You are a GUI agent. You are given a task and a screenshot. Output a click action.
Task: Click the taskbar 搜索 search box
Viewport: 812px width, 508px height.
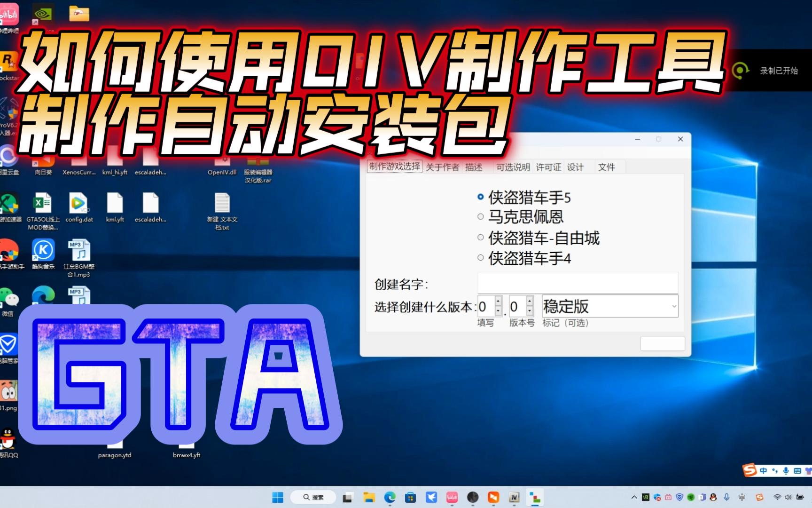tap(313, 497)
